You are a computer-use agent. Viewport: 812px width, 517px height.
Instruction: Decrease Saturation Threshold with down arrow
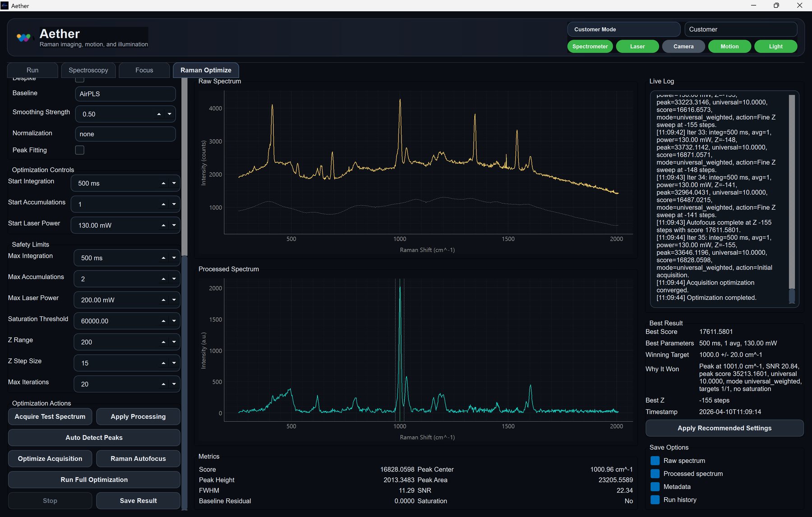point(174,321)
